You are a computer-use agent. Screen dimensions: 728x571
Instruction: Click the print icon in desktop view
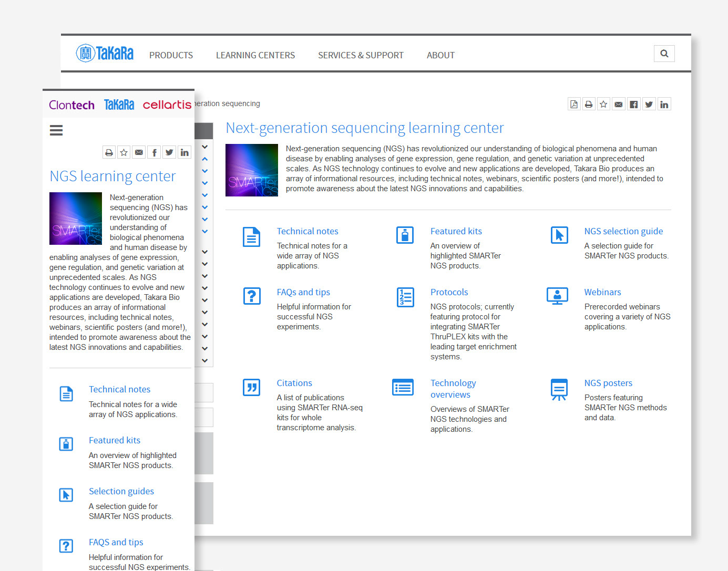(589, 105)
